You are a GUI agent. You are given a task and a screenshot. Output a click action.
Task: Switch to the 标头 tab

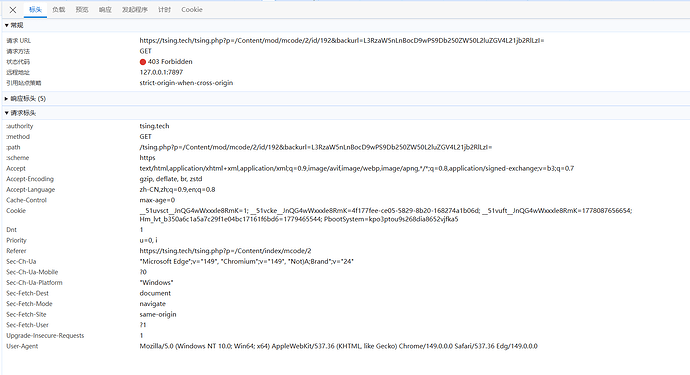tap(35, 10)
